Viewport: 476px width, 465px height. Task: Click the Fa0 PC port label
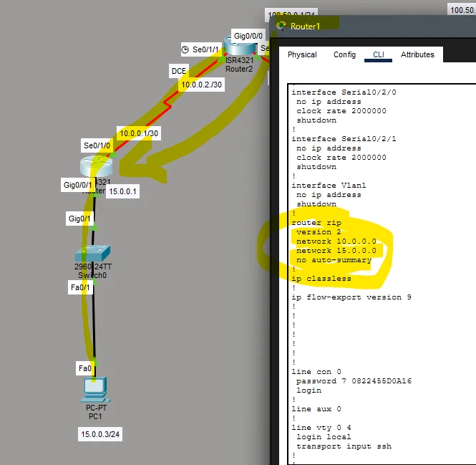pyautogui.click(x=84, y=368)
